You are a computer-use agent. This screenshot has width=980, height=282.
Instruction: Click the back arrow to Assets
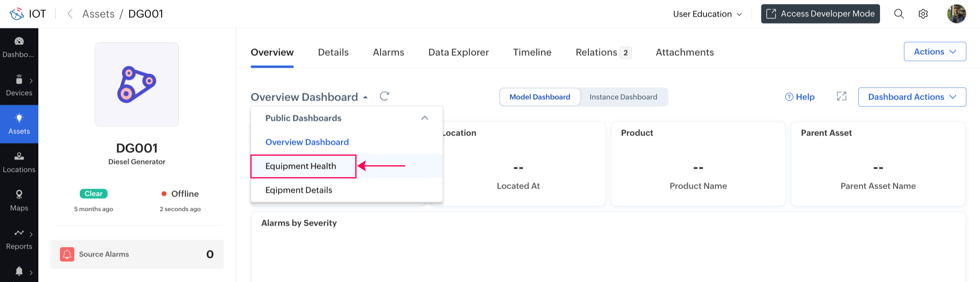pos(70,14)
